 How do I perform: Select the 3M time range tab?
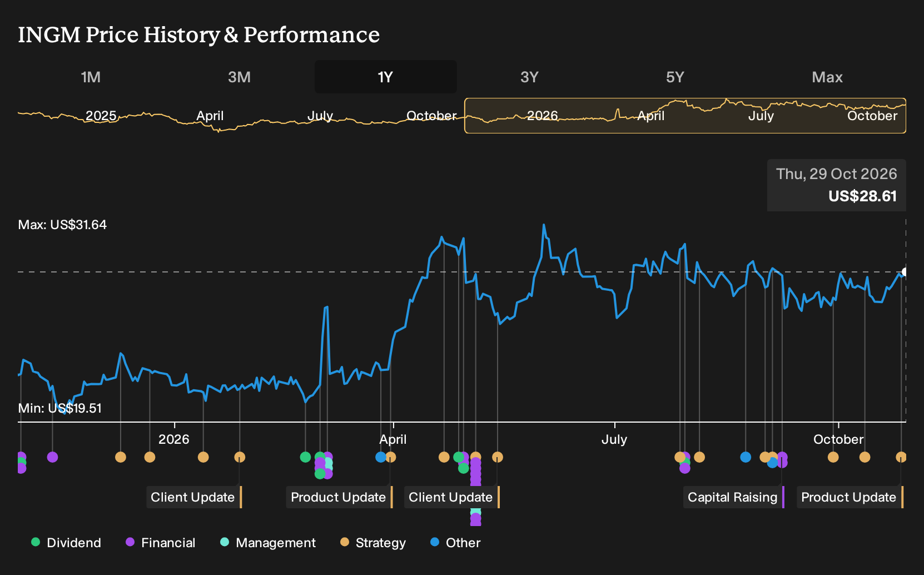click(x=239, y=77)
